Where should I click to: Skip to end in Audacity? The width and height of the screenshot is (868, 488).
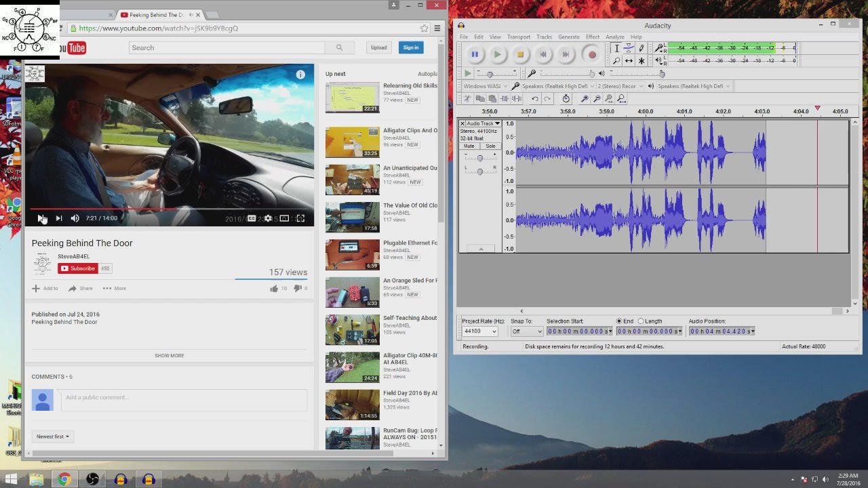click(566, 54)
